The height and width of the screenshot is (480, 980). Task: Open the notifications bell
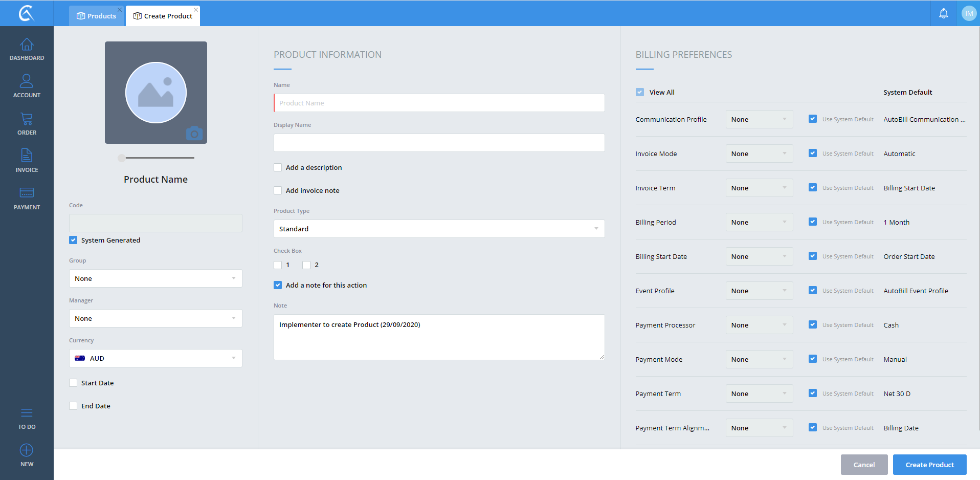[943, 13]
